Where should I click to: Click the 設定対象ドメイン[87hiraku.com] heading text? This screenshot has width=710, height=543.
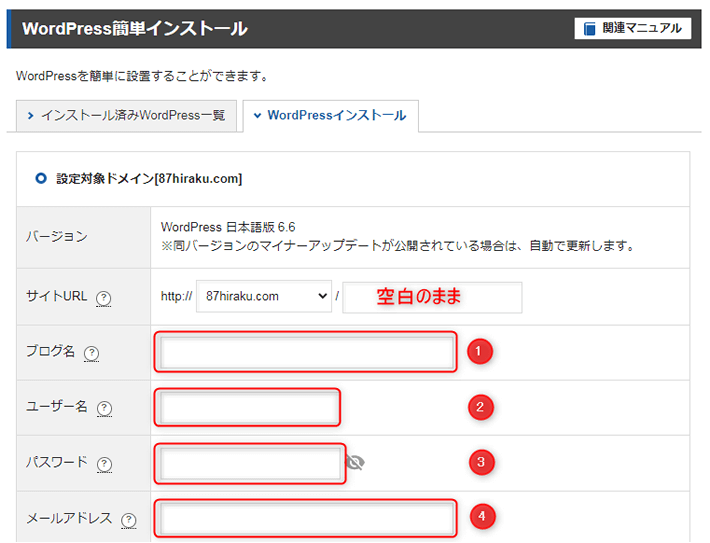pyautogui.click(x=149, y=179)
